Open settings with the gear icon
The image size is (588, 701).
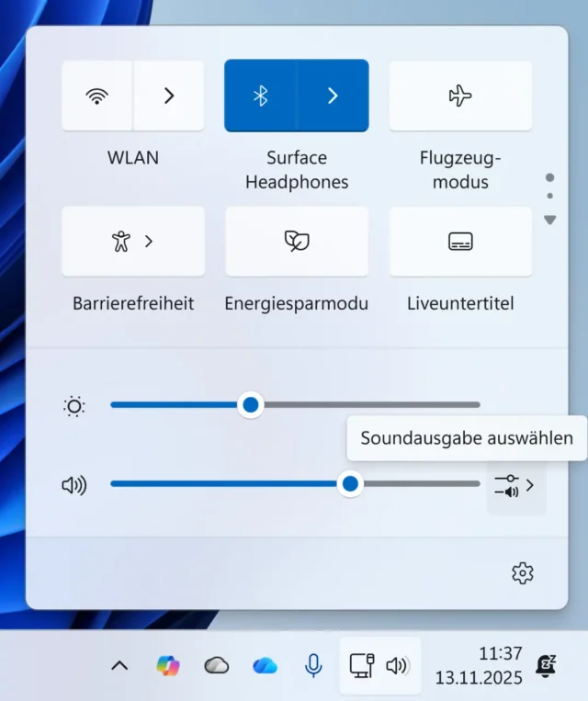[x=523, y=573]
